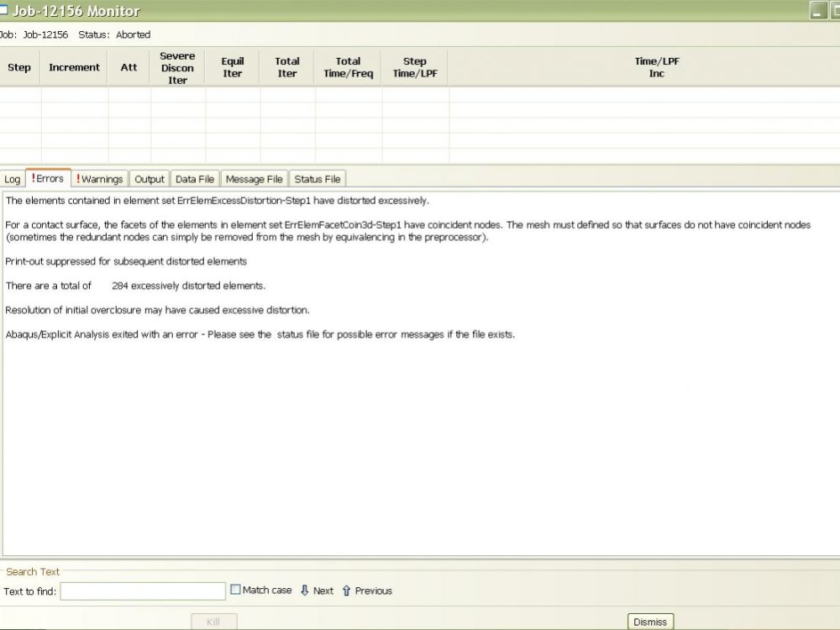Screen dimensions: 840x630
Task: Show the Data File tab
Action: click(195, 179)
